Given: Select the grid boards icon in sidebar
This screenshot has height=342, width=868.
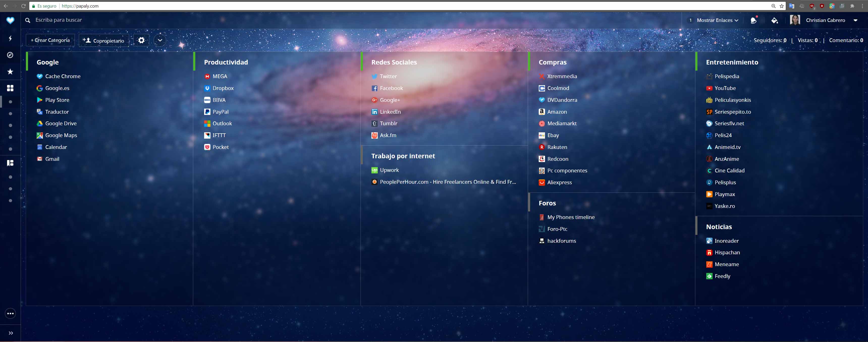Looking at the screenshot, I should click(10, 88).
